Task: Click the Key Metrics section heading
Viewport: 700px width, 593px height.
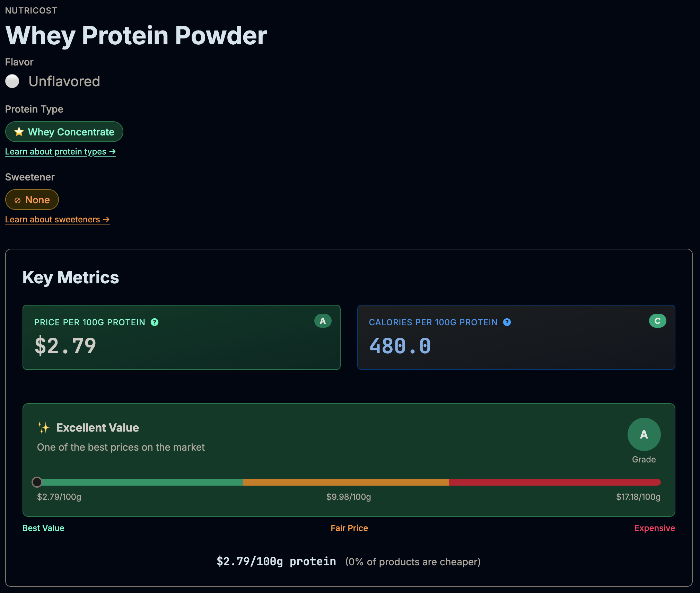Action: [71, 277]
